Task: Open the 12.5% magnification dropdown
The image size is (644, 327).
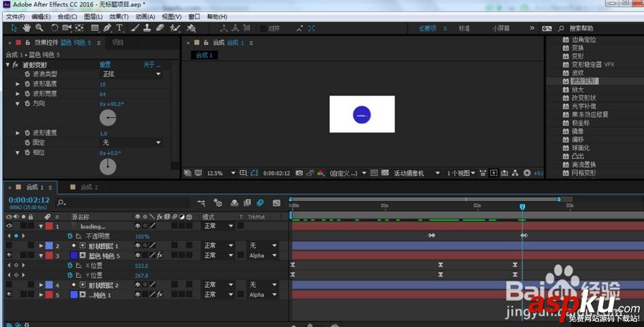Action: (x=221, y=173)
